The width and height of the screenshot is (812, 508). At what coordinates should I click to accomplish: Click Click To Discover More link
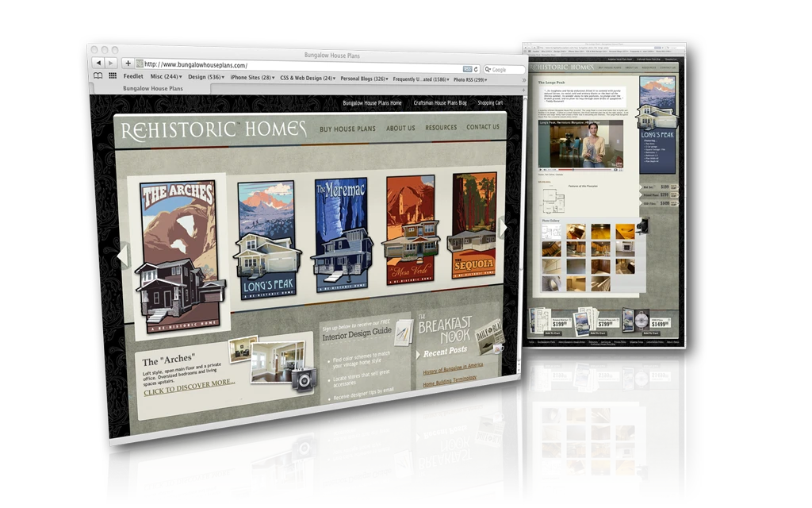189,387
